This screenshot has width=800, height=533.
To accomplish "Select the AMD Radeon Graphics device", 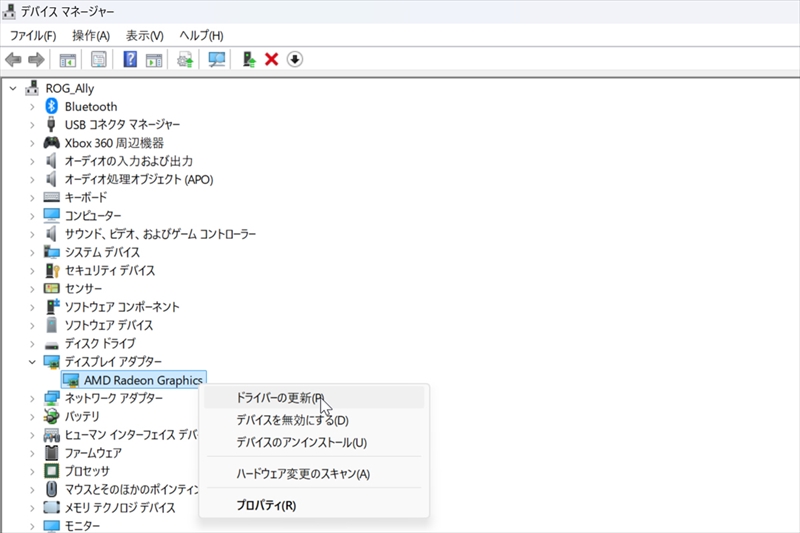I will click(x=134, y=380).
